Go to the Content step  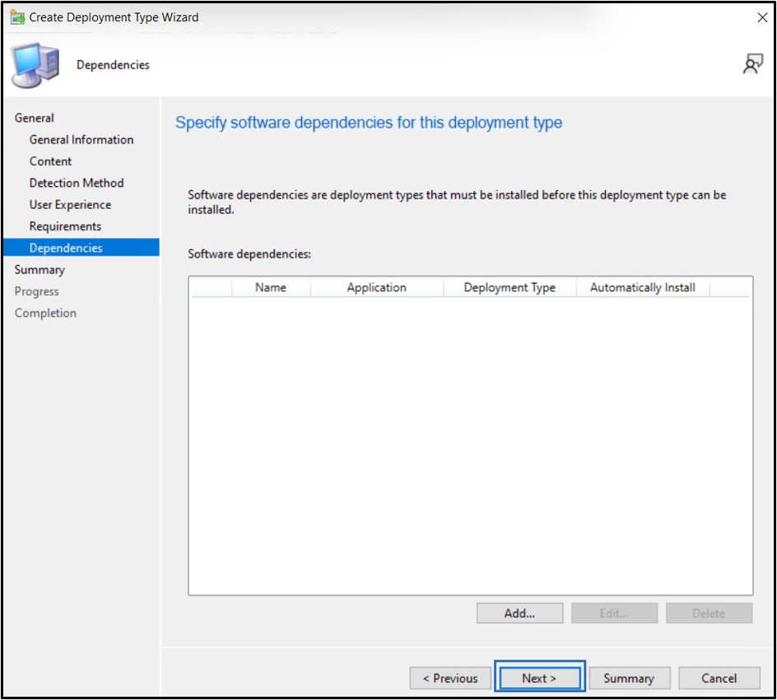[50, 161]
